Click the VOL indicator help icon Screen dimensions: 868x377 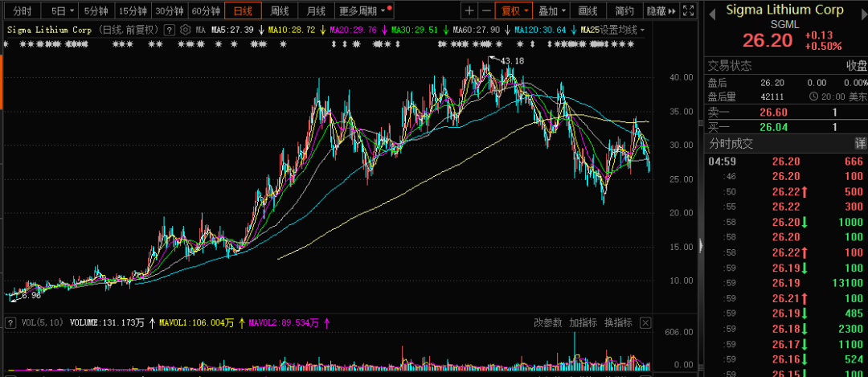10,323
